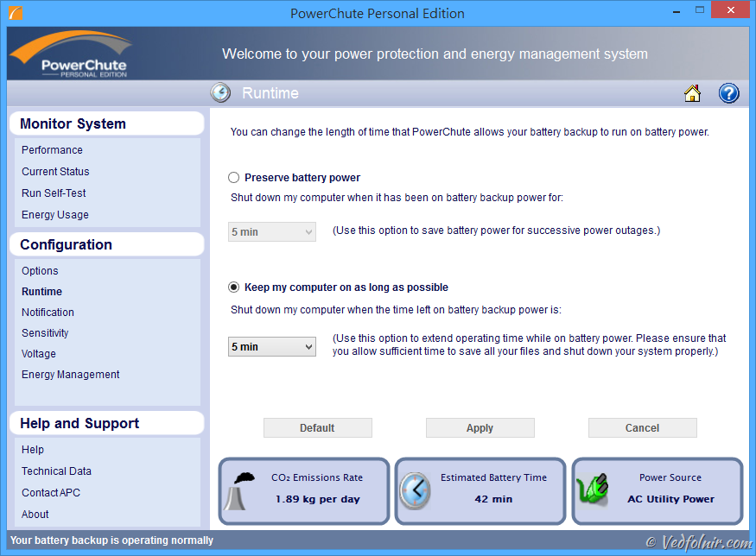
Task: Close the PowerChute window
Action: pyautogui.click(x=730, y=10)
